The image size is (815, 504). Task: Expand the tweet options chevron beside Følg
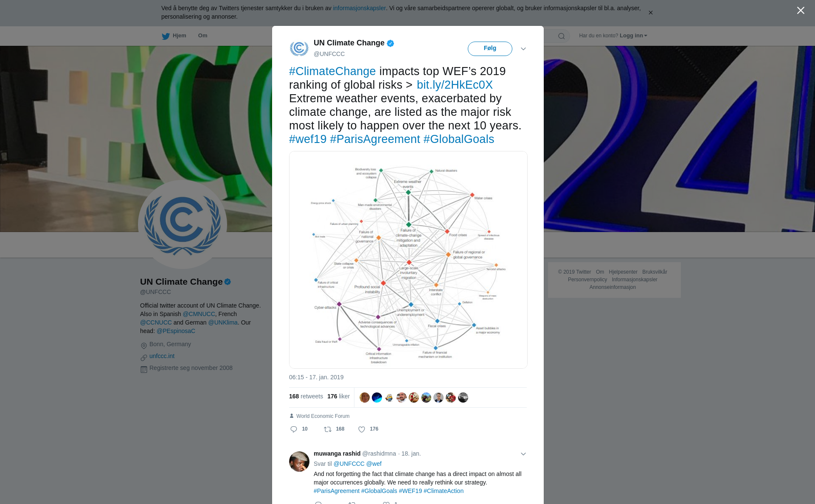[x=523, y=49]
